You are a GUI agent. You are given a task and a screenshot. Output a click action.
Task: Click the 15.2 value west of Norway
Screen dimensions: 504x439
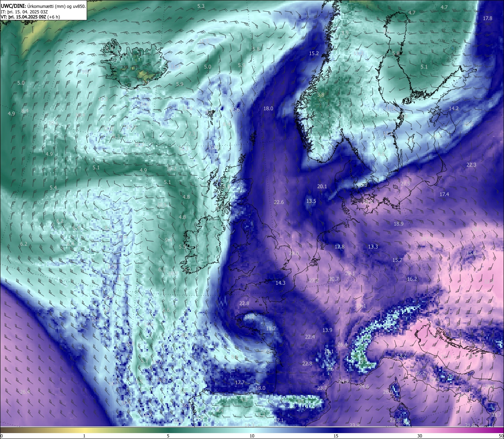(x=314, y=54)
